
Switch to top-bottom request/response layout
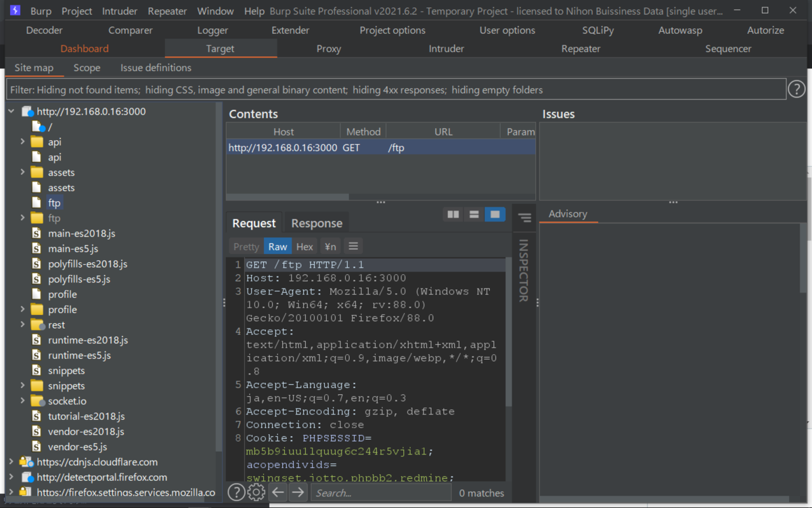coord(474,215)
